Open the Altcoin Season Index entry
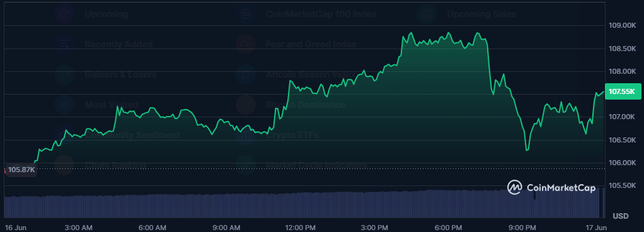 (311, 75)
